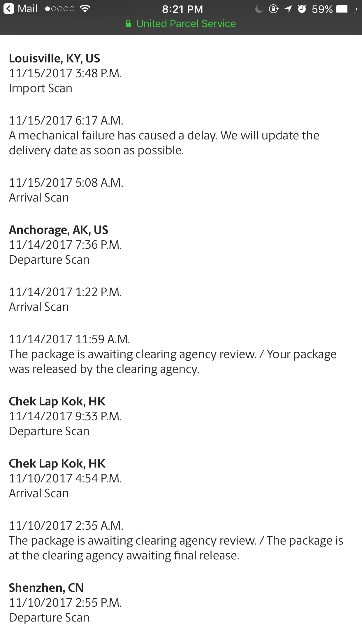
Task: Tap the 8:21 PM status bar clock
Action: click(x=182, y=9)
